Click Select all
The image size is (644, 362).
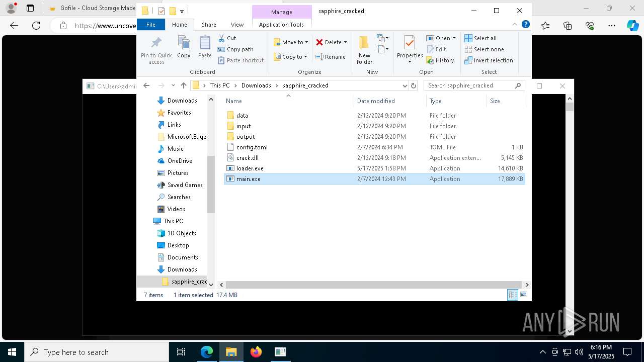[x=480, y=38]
